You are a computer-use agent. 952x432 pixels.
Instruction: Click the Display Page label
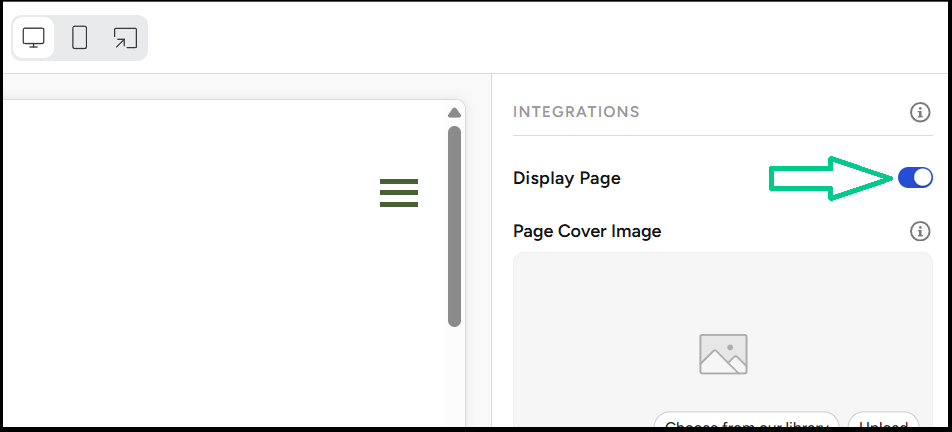(x=566, y=178)
